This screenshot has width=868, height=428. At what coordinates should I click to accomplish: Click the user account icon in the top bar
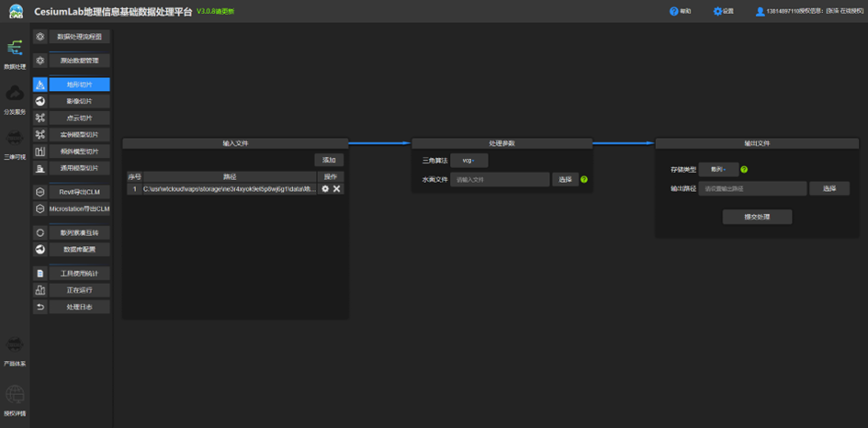point(760,11)
